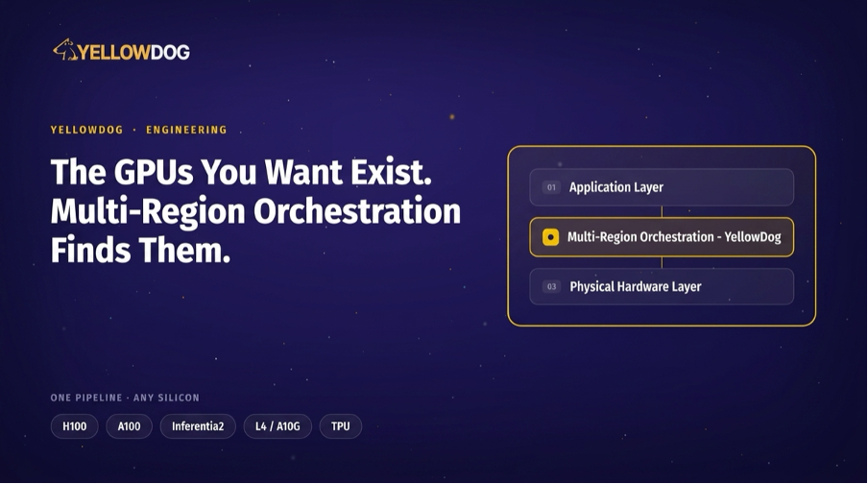The width and height of the screenshot is (868, 484).
Task: Click the yellow square icon beside Multi-Region Orchestration
Action: (x=550, y=237)
